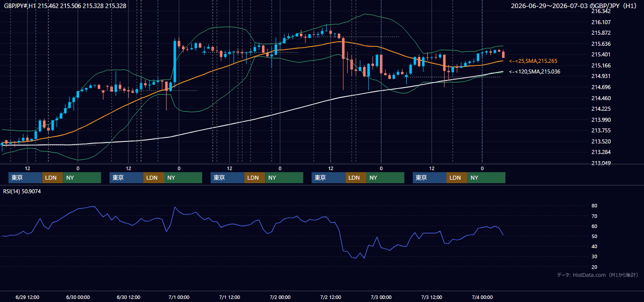This screenshot has width=644, height=302.
Task: Select the 2026-06-29~2026-07-03 GBP/JPY (H1) title
Action: point(574,6)
